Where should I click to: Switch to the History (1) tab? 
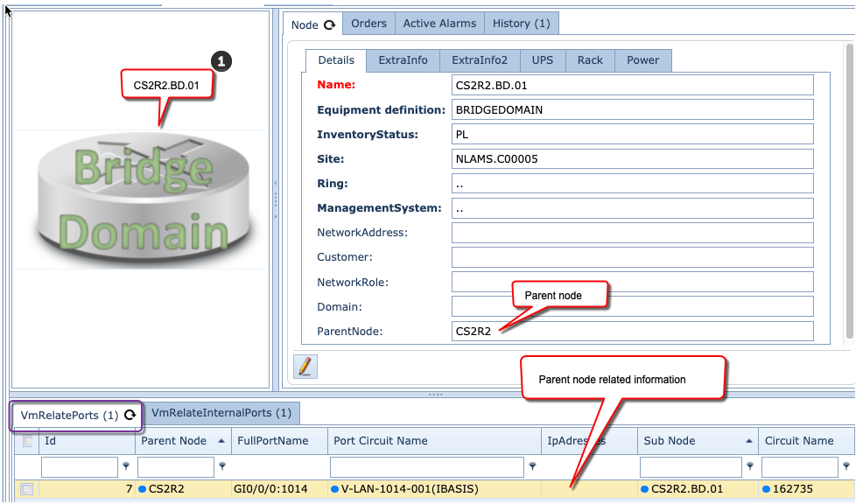click(521, 24)
